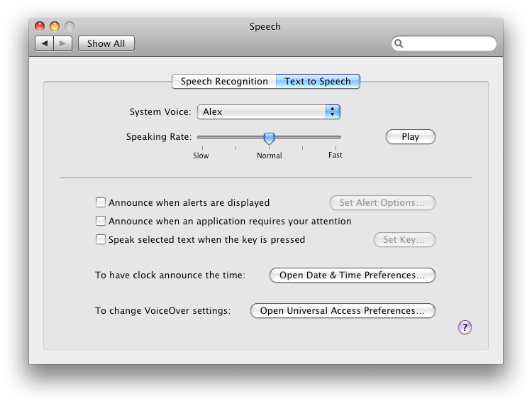The height and width of the screenshot is (404, 532).
Task: Open Universal Access Preferences
Action: click(343, 310)
